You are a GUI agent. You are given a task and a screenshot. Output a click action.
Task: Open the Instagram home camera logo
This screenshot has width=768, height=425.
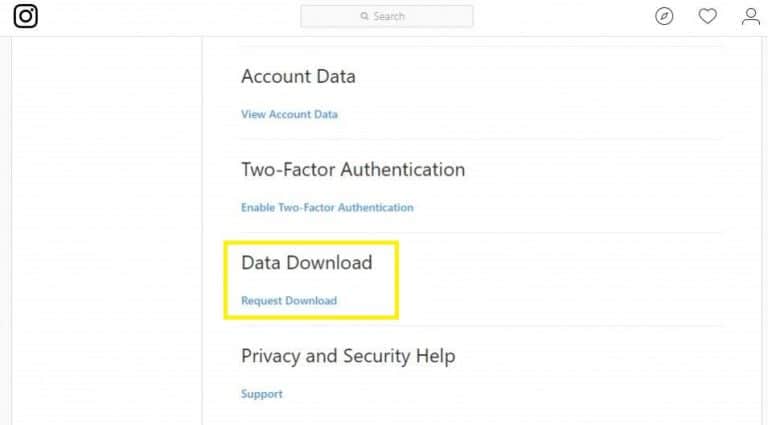pos(25,16)
